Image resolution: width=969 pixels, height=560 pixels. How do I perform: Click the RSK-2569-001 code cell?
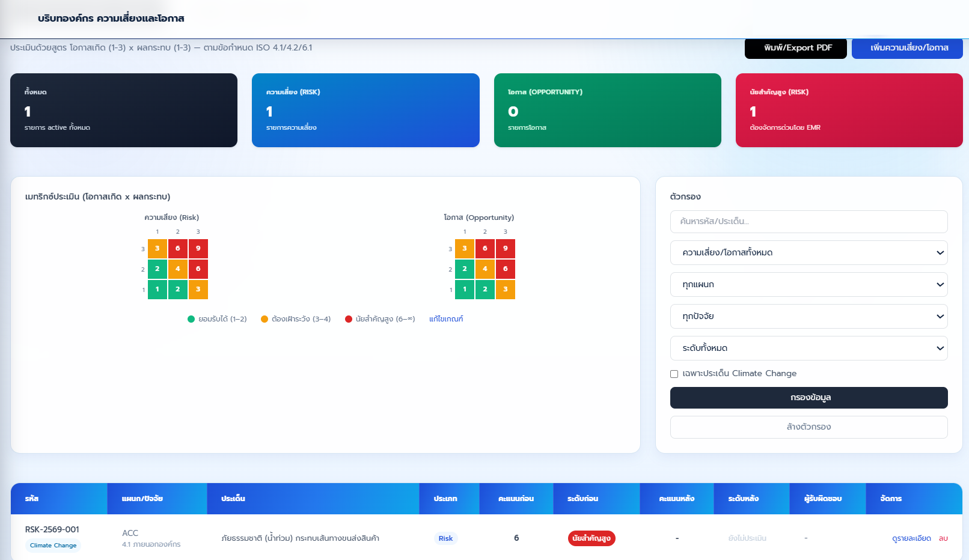(52, 530)
